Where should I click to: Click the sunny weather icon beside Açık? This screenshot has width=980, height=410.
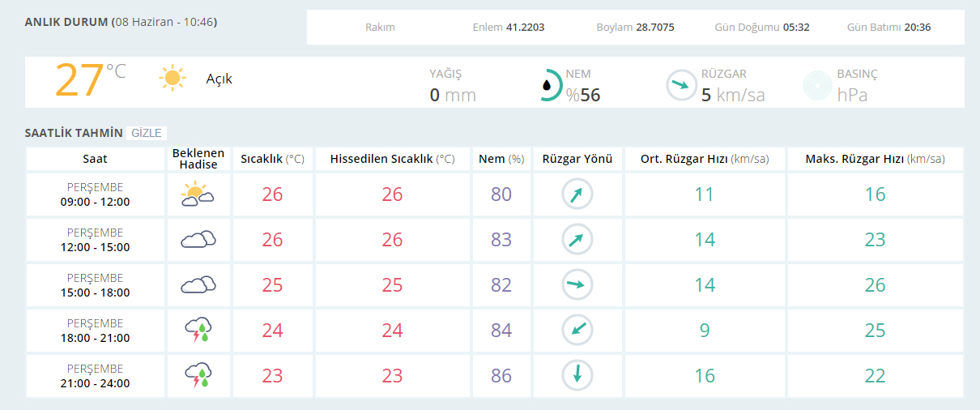[x=172, y=79]
